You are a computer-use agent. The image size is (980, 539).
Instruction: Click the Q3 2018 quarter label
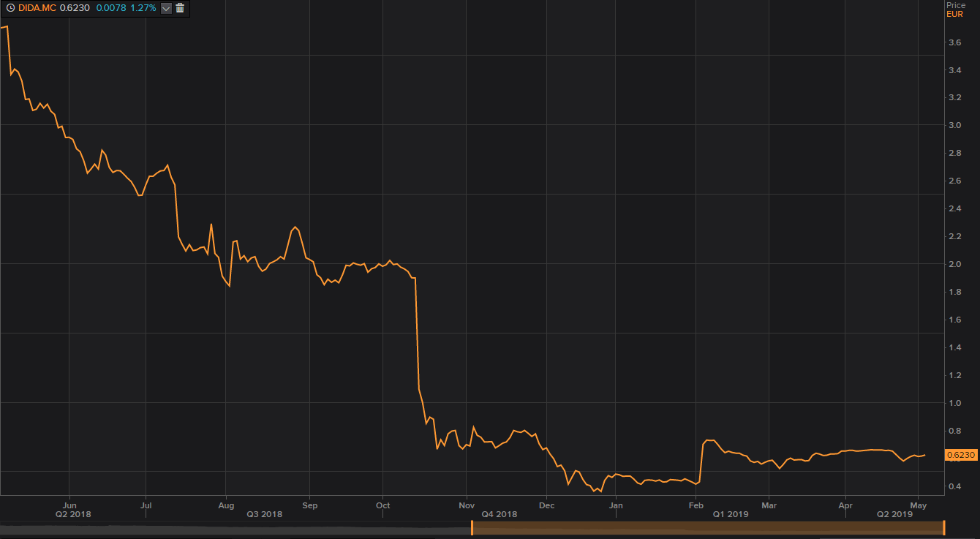(x=265, y=514)
